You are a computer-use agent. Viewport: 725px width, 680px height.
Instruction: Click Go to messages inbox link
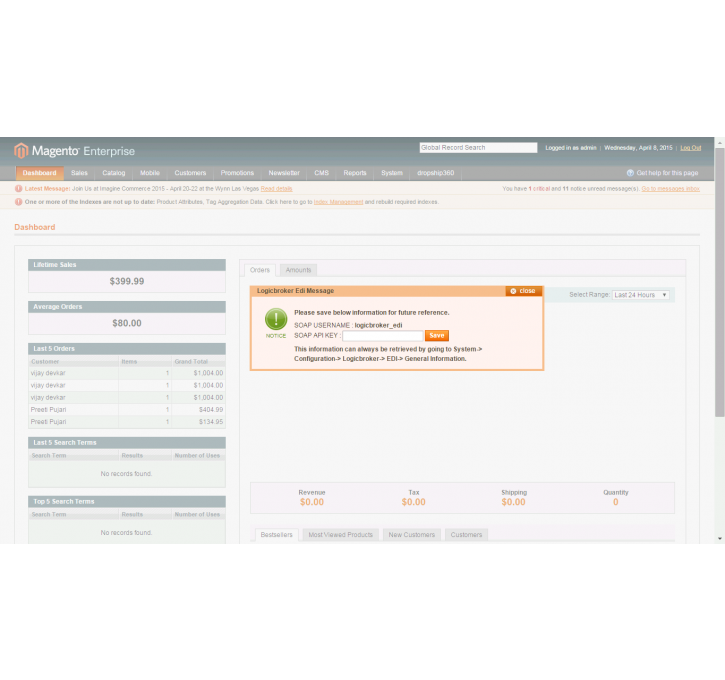[x=670, y=189]
